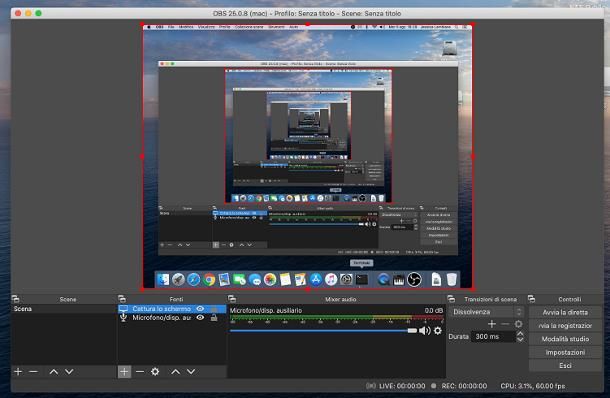
Task: Click the Finder icon in the previewed Dock
Action: click(x=163, y=279)
